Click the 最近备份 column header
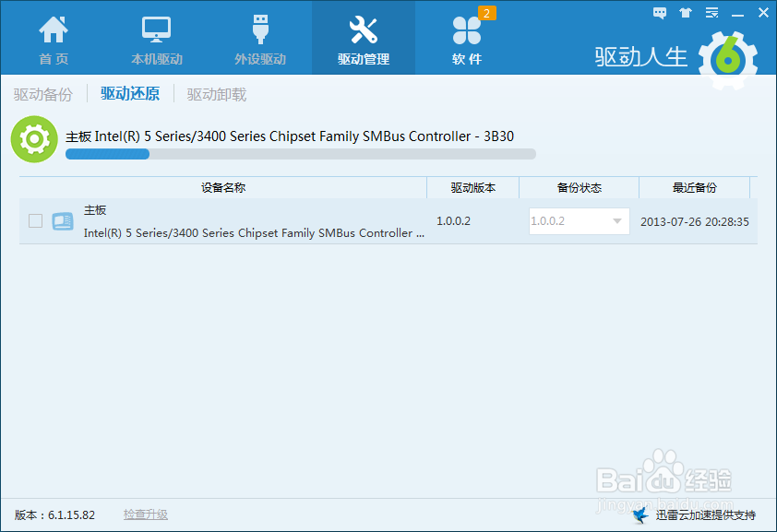Viewport: 777px width, 532px height. [694, 187]
